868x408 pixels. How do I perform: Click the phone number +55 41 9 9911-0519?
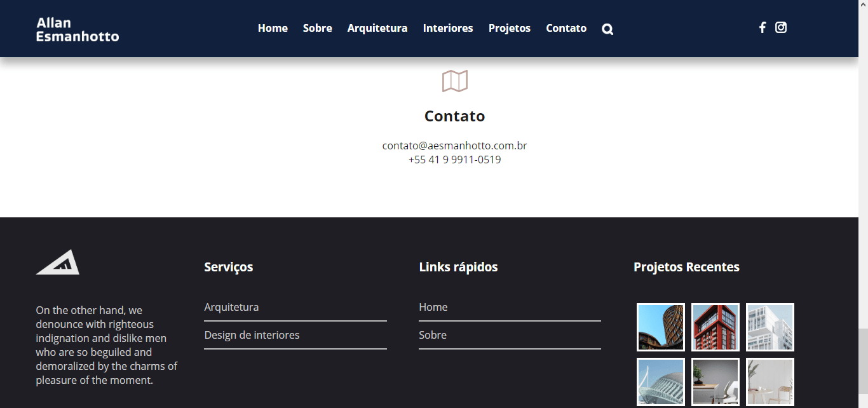click(x=454, y=160)
